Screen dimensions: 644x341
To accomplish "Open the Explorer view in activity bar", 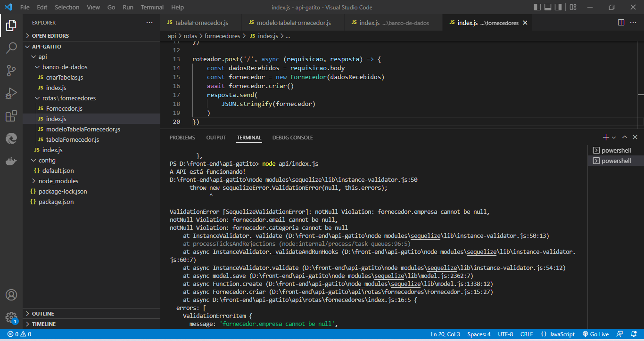I will point(11,25).
